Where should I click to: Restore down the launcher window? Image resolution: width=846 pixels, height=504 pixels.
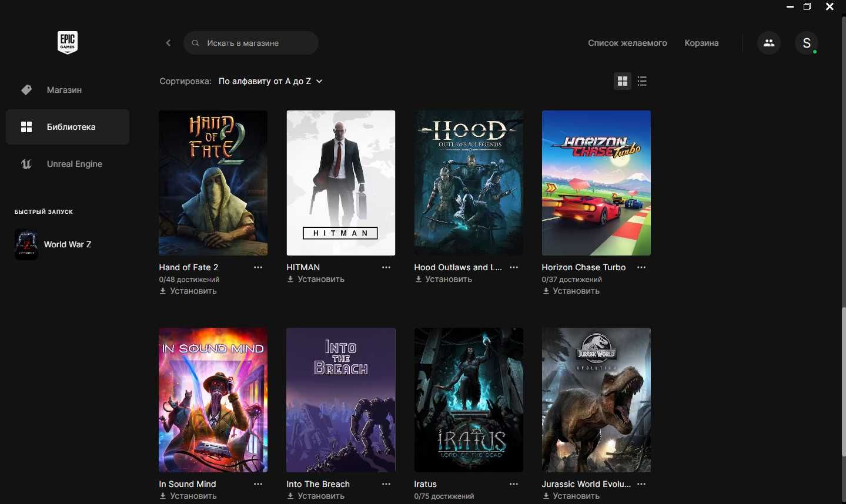[807, 7]
